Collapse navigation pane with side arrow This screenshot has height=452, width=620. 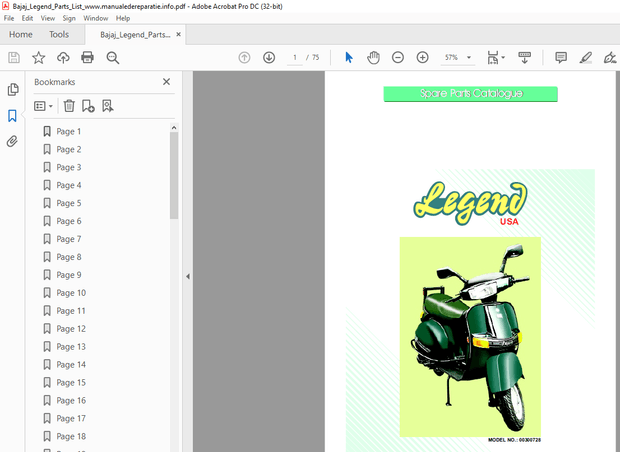click(x=188, y=276)
